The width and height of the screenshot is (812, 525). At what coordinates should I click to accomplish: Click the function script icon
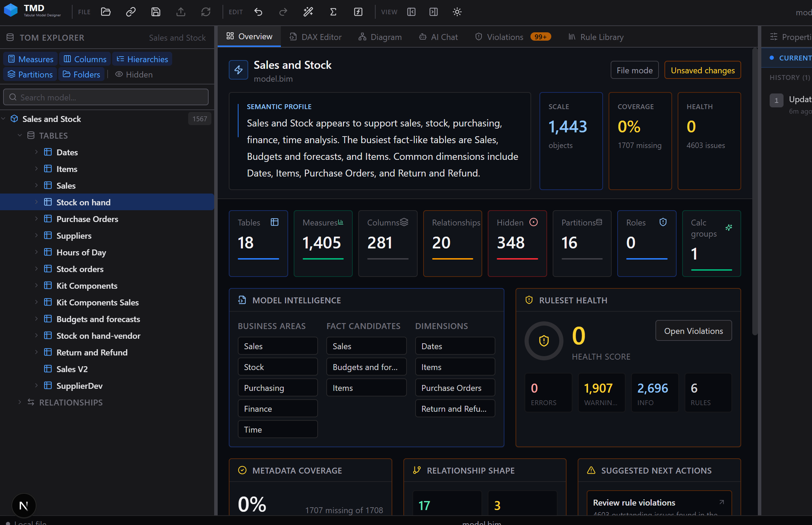358,12
